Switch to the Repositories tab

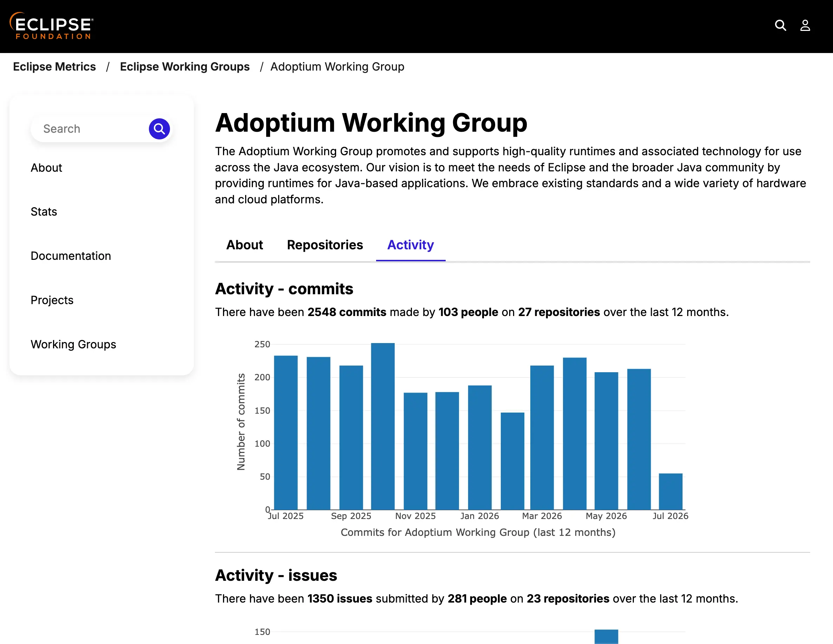325,245
